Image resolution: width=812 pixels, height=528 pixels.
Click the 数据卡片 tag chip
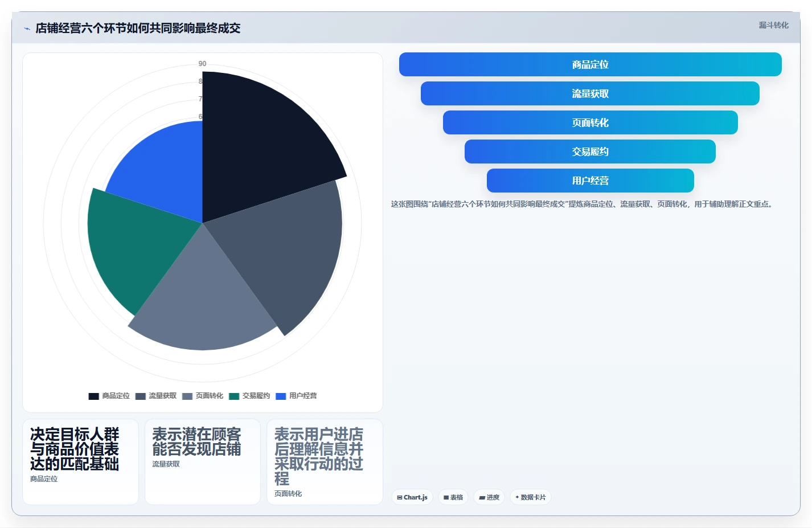tap(531, 497)
